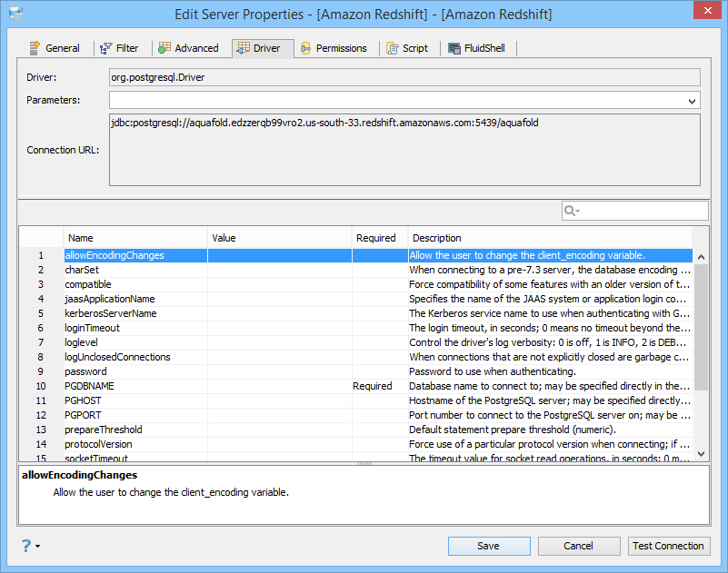The height and width of the screenshot is (573, 728).
Task: Click the Permissions tab key icon
Action: click(x=305, y=48)
